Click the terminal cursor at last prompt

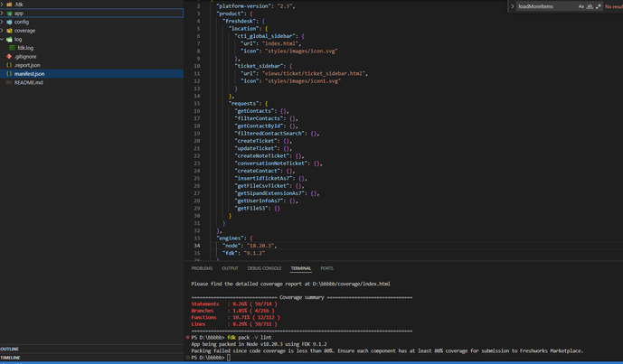click(x=229, y=358)
